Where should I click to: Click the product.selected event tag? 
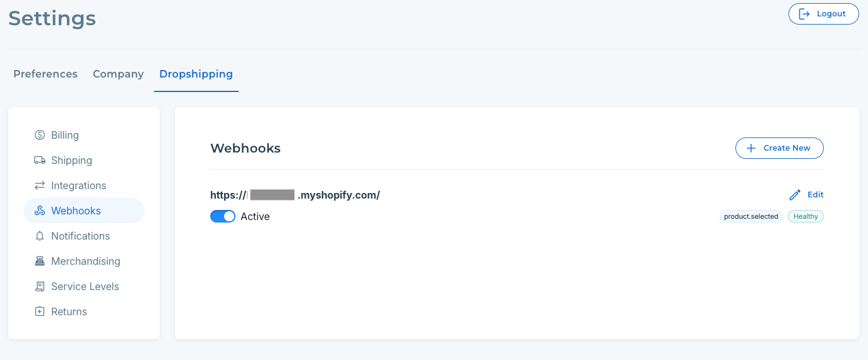click(x=751, y=216)
